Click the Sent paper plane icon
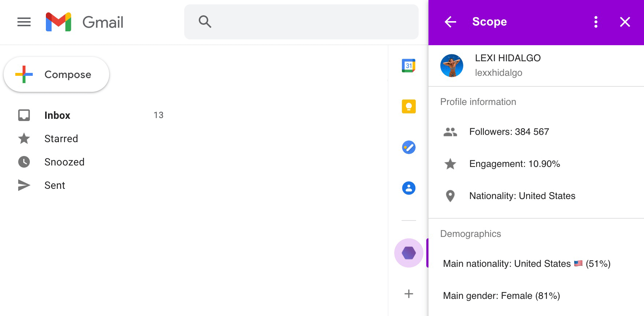Viewport: 644px width, 316px height. pos(24,185)
